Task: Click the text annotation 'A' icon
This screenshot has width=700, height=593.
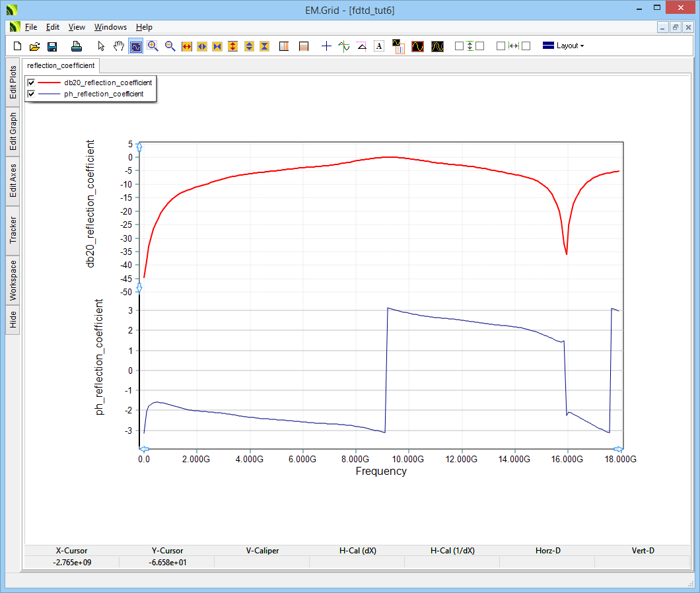Action: (379, 46)
